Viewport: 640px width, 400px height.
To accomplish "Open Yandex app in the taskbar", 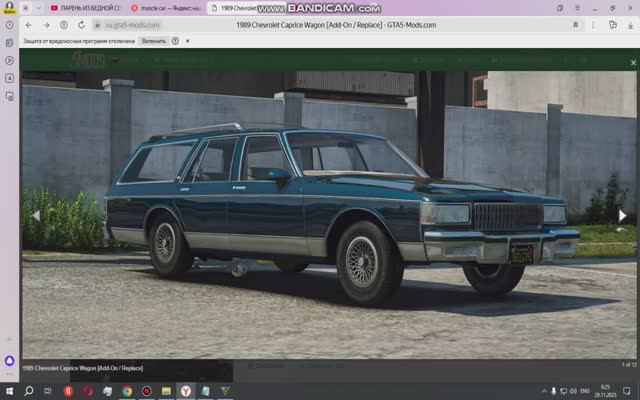I will (69, 391).
